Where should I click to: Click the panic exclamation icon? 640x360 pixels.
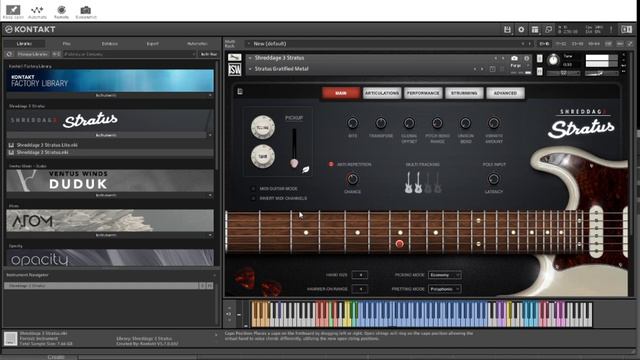pos(611,29)
